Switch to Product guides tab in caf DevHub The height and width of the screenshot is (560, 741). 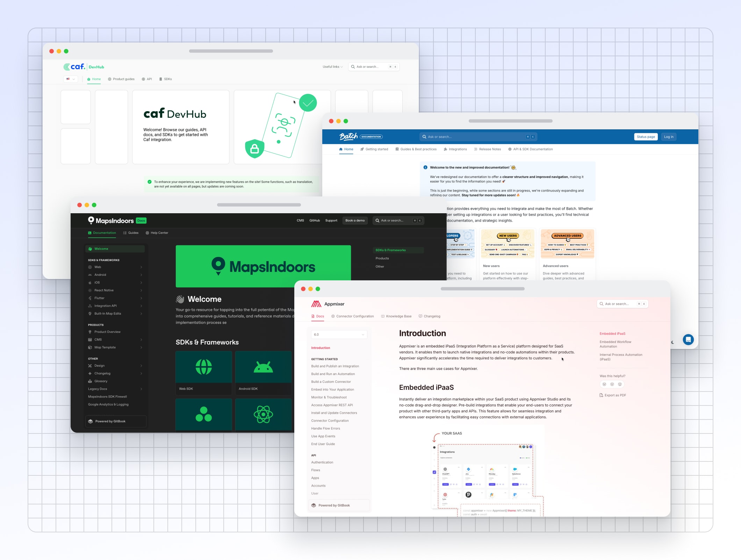tap(121, 79)
